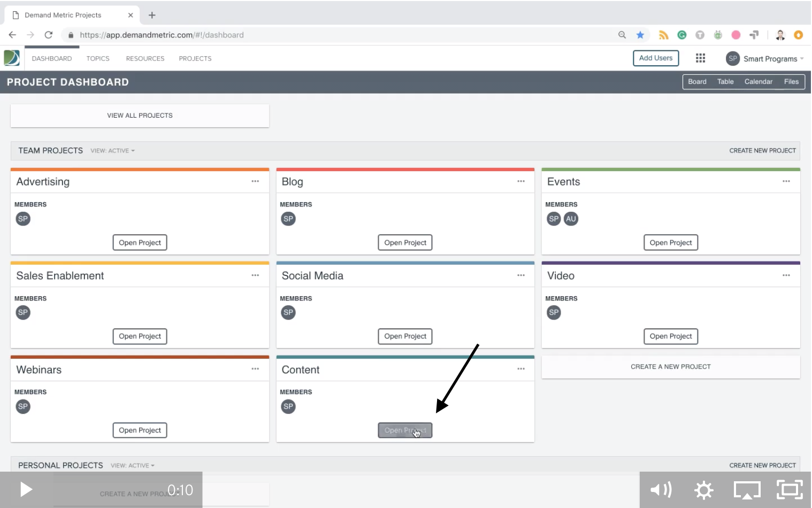Click the Demand Metric logo icon

(12, 58)
